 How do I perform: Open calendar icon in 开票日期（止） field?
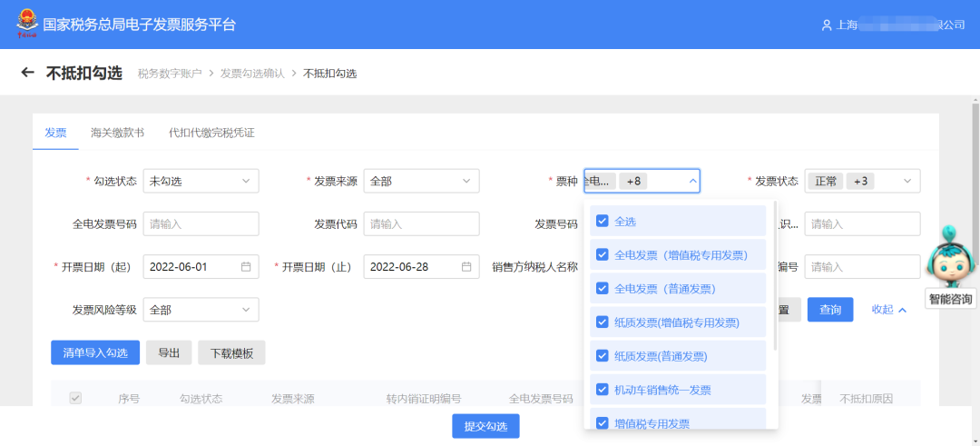pos(466,267)
